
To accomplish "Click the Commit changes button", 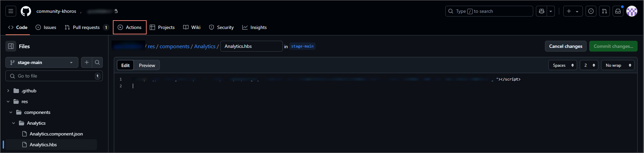I will click(613, 46).
